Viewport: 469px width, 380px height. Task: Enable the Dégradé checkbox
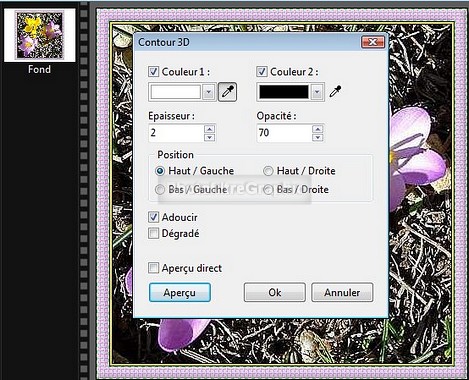coord(153,233)
